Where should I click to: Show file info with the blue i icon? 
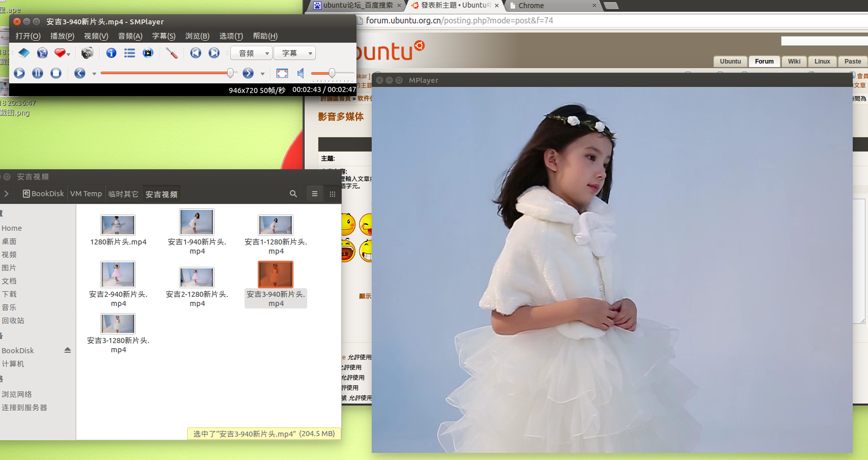pyautogui.click(x=111, y=53)
